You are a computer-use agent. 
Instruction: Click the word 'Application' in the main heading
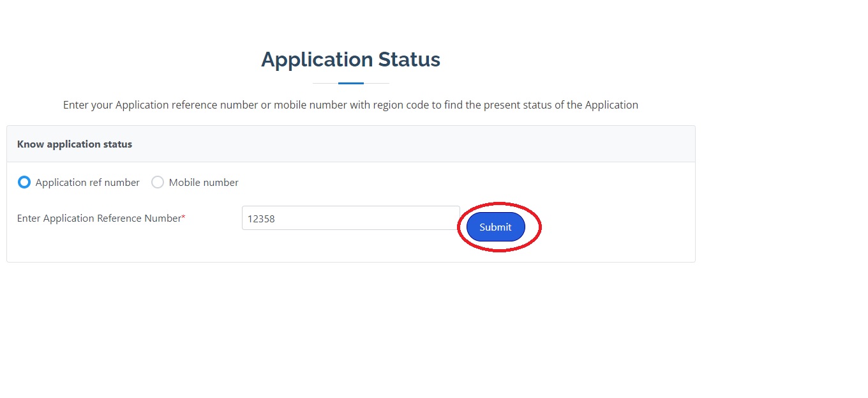click(317, 59)
